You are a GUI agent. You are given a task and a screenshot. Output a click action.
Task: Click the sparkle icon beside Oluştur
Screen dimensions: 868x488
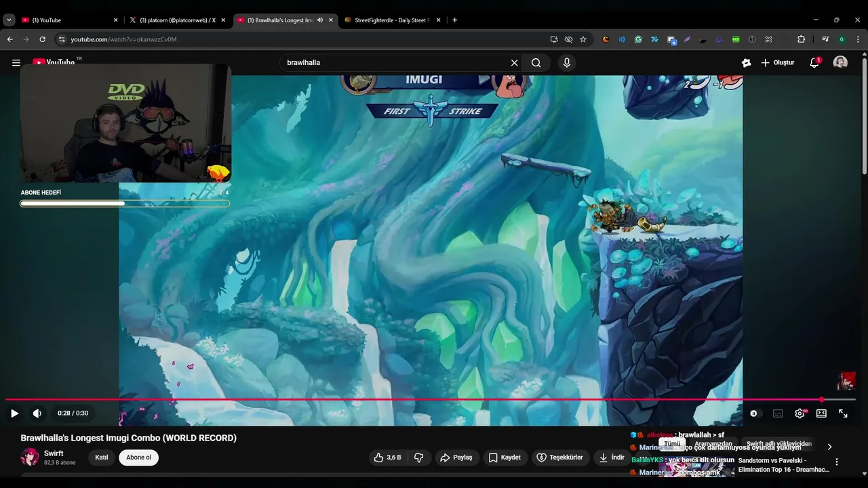[746, 63]
